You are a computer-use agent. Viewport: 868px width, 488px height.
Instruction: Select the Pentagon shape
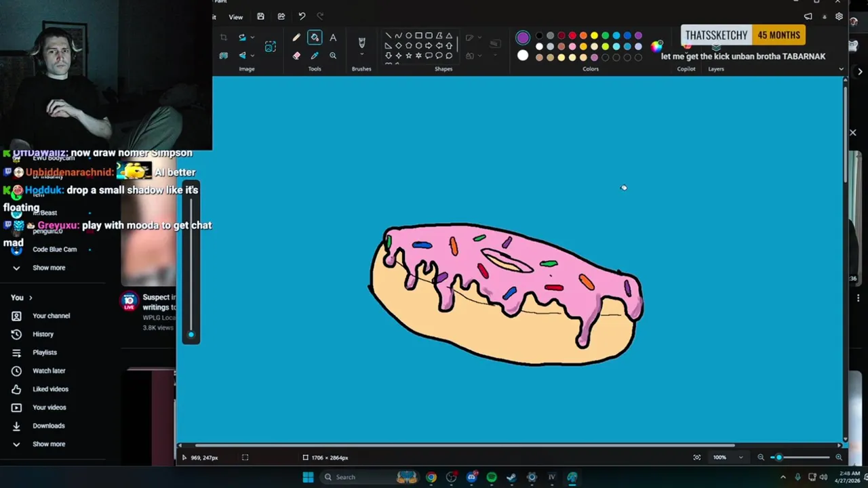point(408,45)
